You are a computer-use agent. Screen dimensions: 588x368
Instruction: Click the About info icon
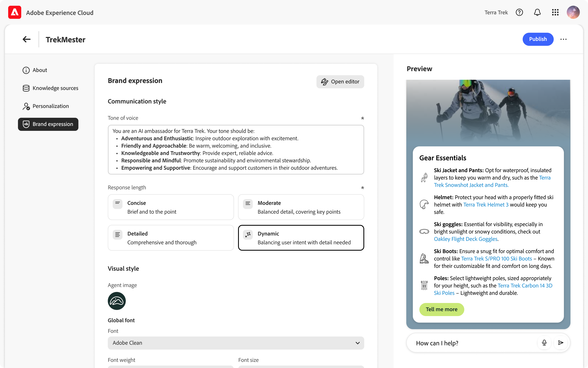(26, 70)
